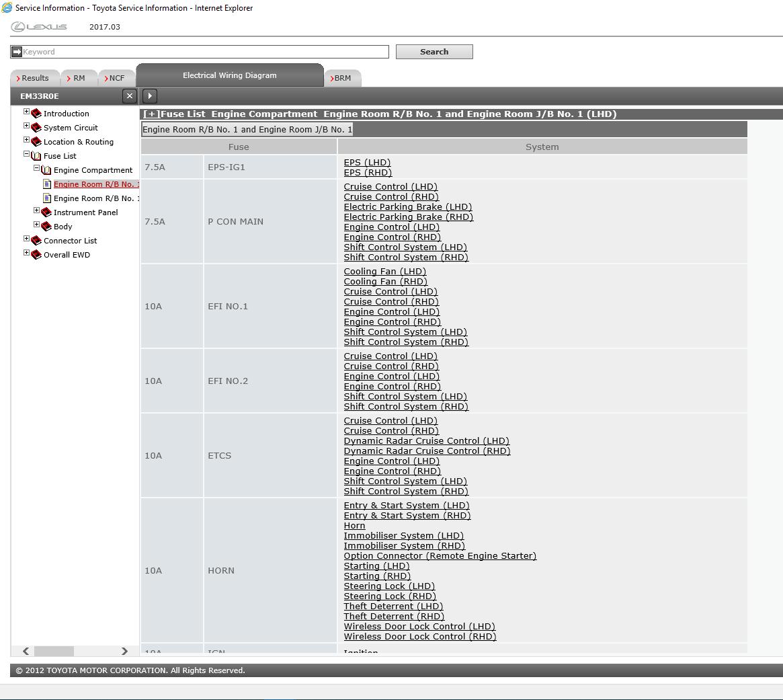The image size is (783, 700).
Task: Open Wireless Door Lock Control (LHD) link
Action: pyautogui.click(x=419, y=627)
